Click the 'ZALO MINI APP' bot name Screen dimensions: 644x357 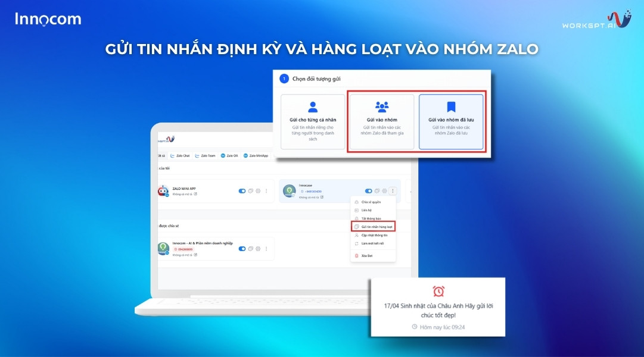(x=184, y=189)
